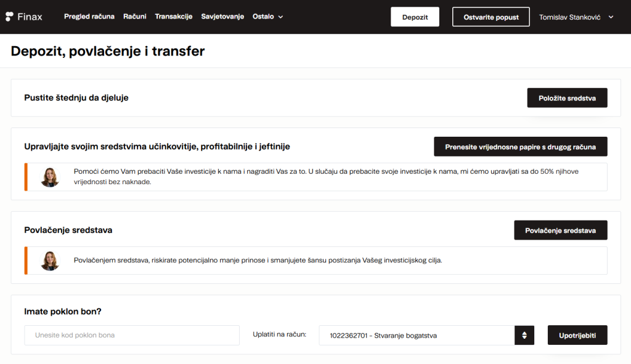The image size is (631, 364).
Task: Click the up-down arrows on account selector
Action: point(524,335)
